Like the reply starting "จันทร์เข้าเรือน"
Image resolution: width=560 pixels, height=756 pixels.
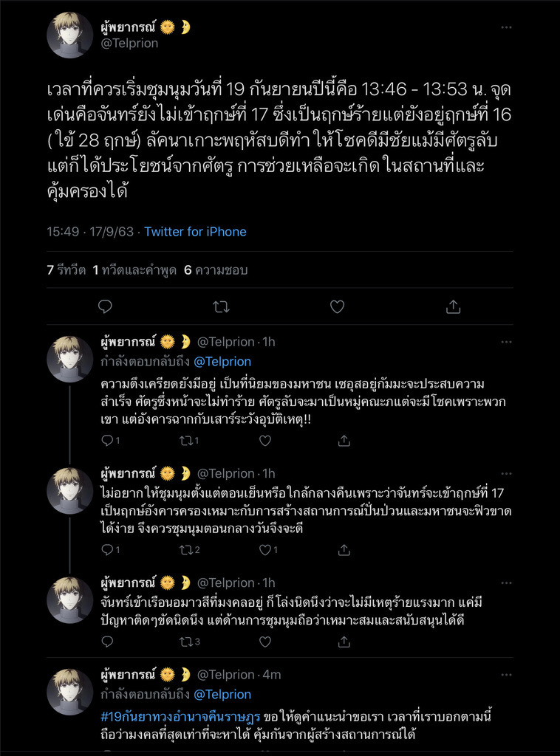click(x=265, y=642)
